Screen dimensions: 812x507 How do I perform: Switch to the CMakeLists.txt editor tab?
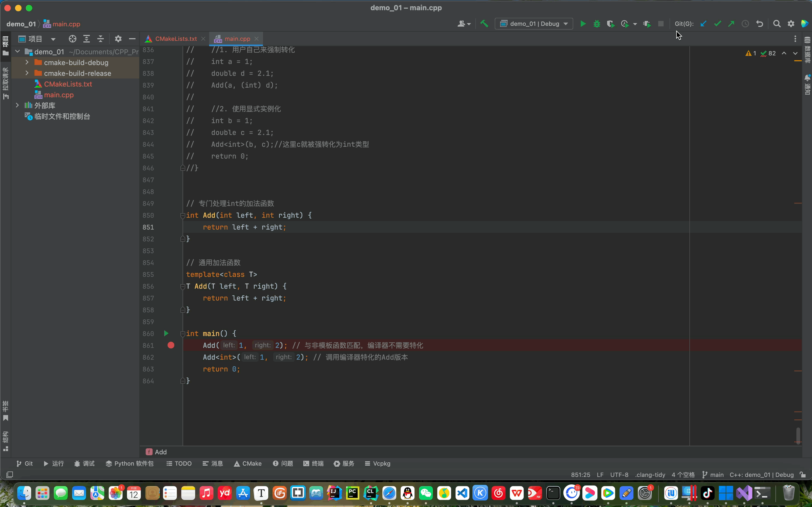(176, 39)
